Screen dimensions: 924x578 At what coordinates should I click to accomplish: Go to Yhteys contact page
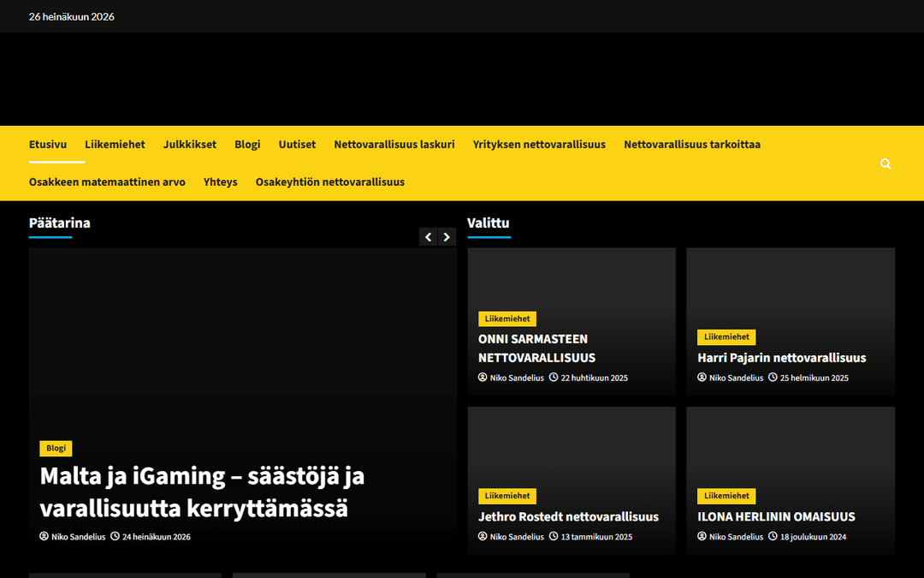[221, 182]
